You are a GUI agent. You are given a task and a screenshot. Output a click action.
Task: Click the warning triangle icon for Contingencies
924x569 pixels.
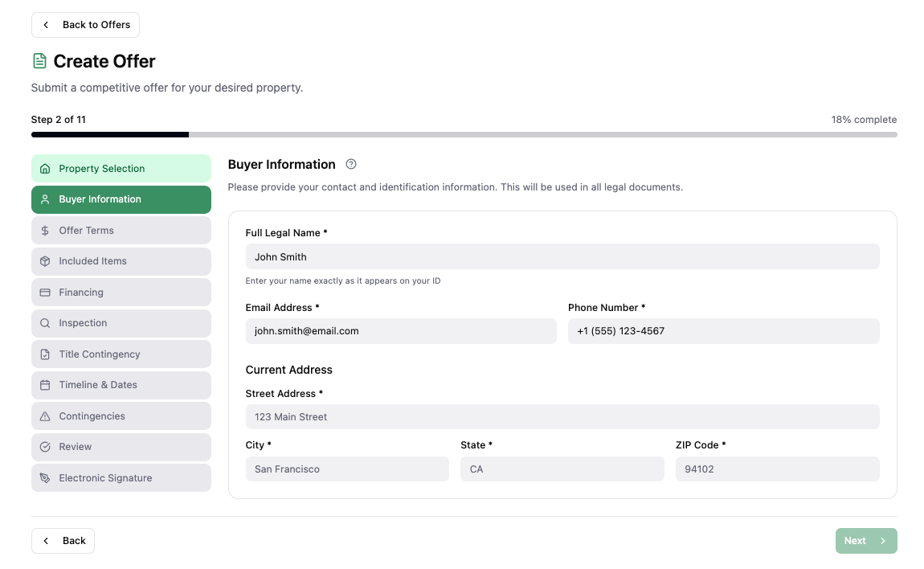pyautogui.click(x=45, y=416)
